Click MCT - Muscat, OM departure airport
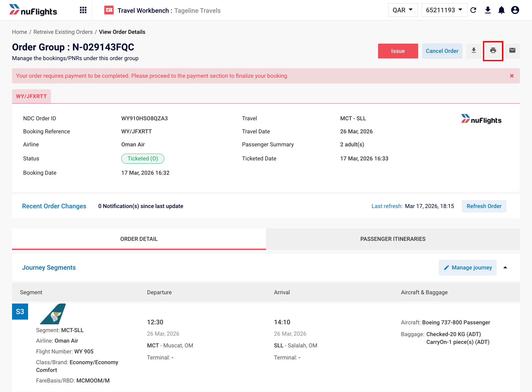 point(170,345)
